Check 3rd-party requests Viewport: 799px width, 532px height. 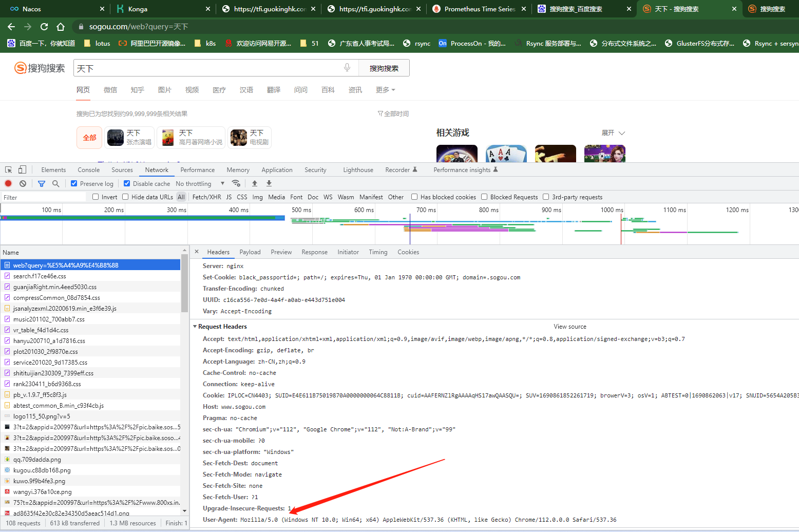(x=546, y=197)
